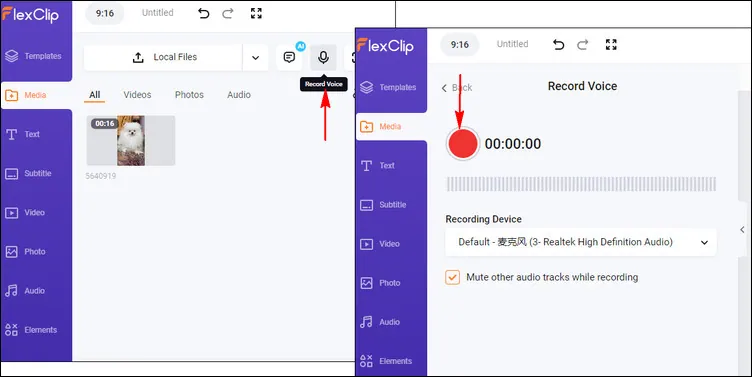Open Video panel in left window sidebar

point(36,212)
